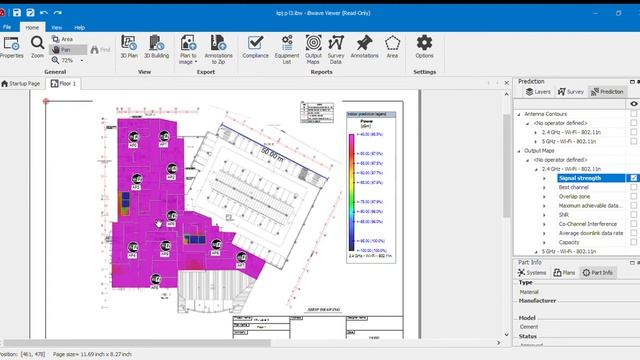Open the Properties tool
The height and width of the screenshot is (360, 640).
pos(11,47)
